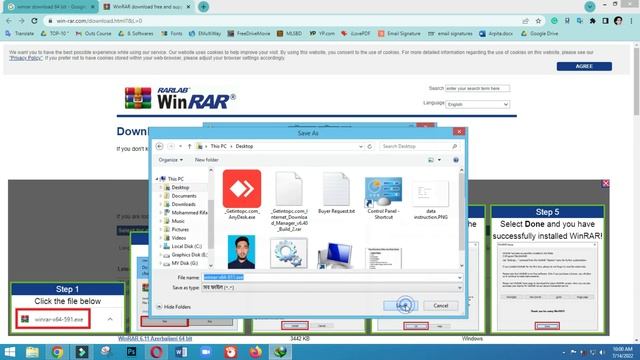Select the Internet Download Manager rar file
640x360 pixels.
coord(289,201)
